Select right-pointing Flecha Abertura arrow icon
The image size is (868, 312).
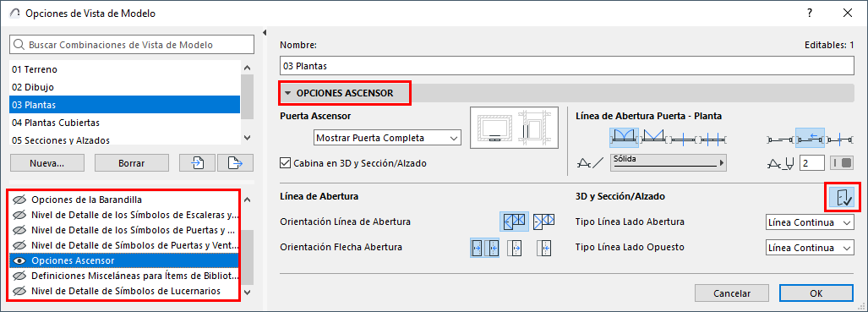click(515, 248)
